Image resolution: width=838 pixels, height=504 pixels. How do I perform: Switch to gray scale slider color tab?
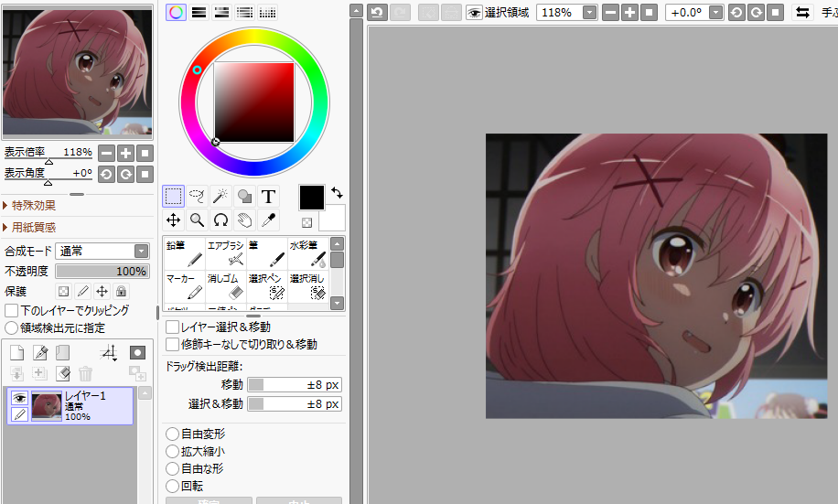[x=245, y=12]
